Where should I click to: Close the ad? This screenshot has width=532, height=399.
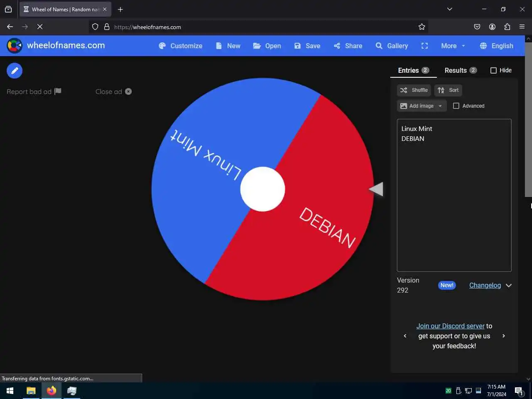pyautogui.click(x=113, y=91)
